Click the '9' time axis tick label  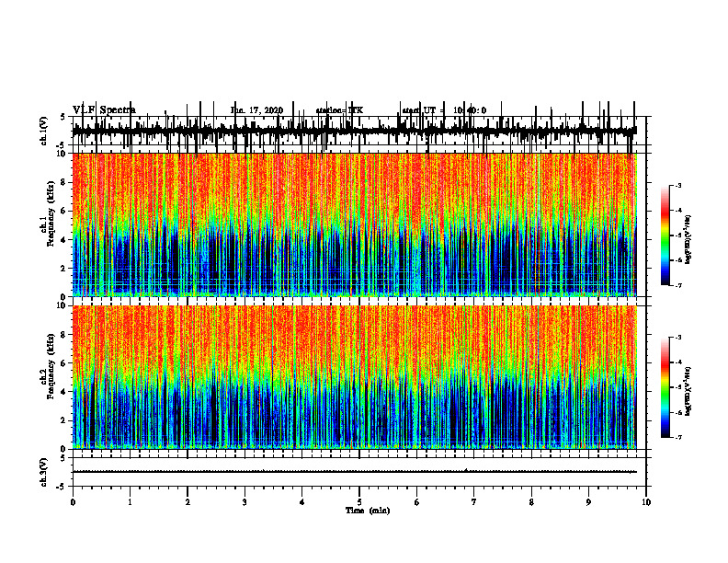pyautogui.click(x=588, y=502)
